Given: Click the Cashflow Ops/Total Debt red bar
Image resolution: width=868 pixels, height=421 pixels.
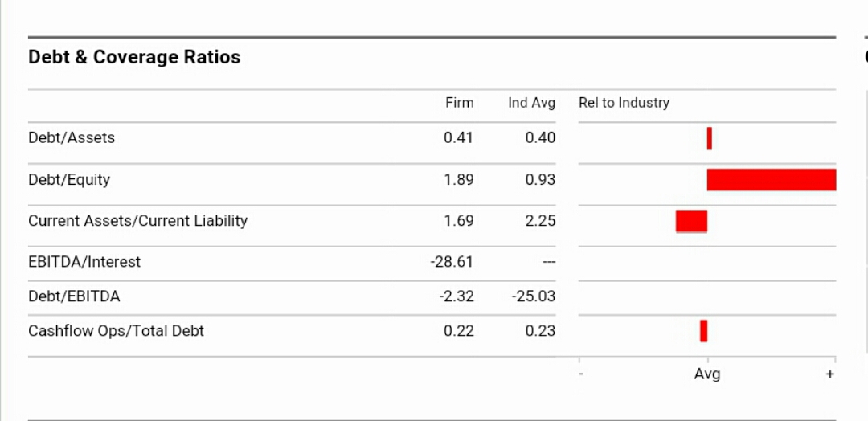Looking at the screenshot, I should coord(704,331).
